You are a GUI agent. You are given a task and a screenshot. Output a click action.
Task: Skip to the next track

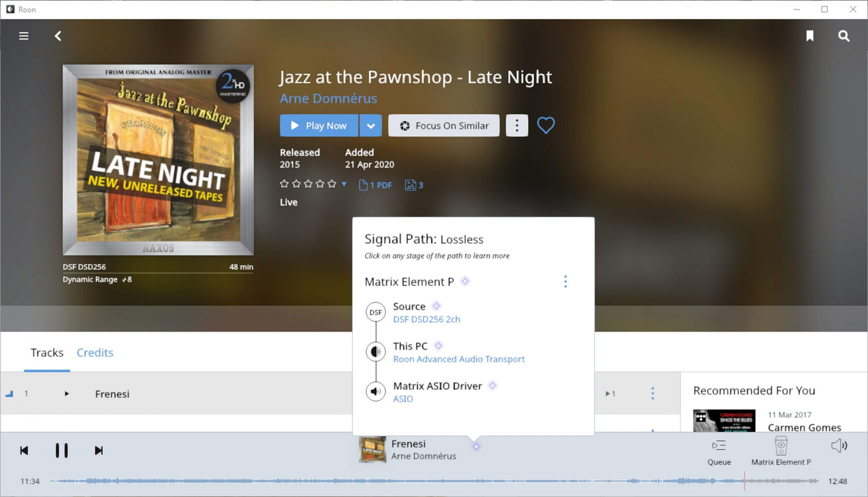[x=99, y=451]
